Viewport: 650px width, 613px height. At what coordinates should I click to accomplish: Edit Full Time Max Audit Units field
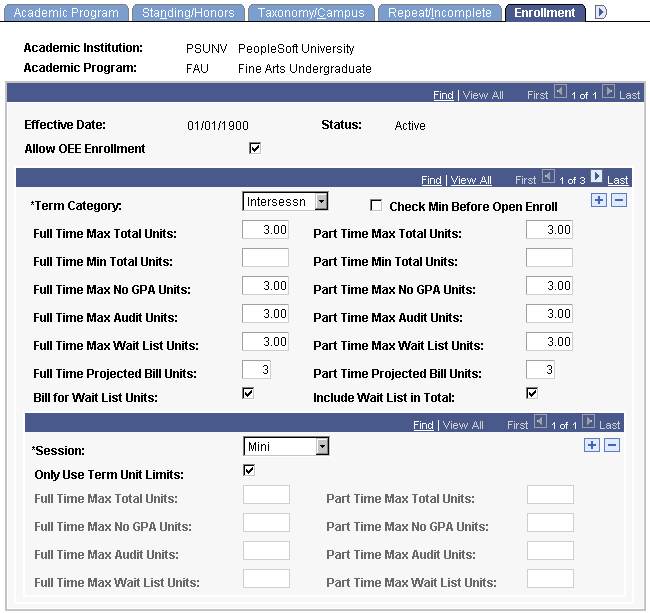[x=265, y=313]
